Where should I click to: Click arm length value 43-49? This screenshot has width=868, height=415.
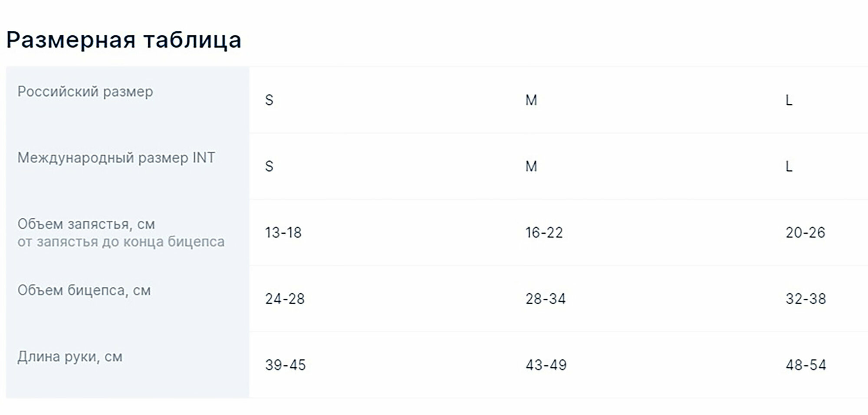tap(546, 365)
